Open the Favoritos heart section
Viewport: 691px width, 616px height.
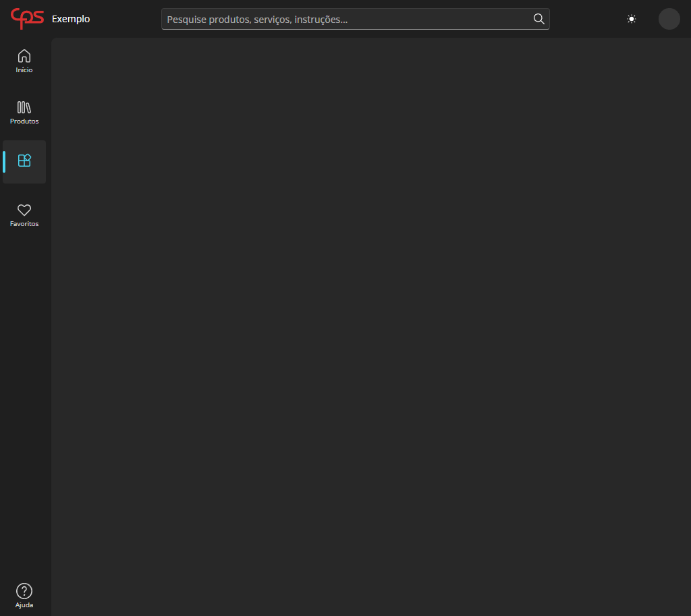coord(24,215)
